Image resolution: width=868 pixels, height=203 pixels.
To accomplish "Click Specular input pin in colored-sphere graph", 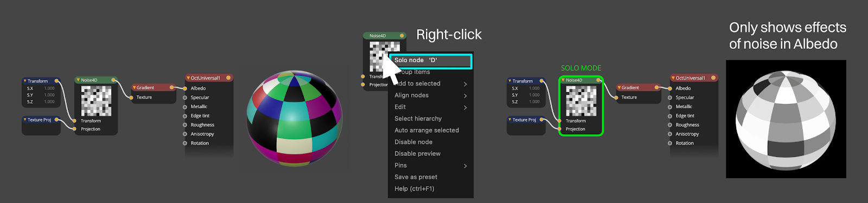I will click(x=185, y=97).
